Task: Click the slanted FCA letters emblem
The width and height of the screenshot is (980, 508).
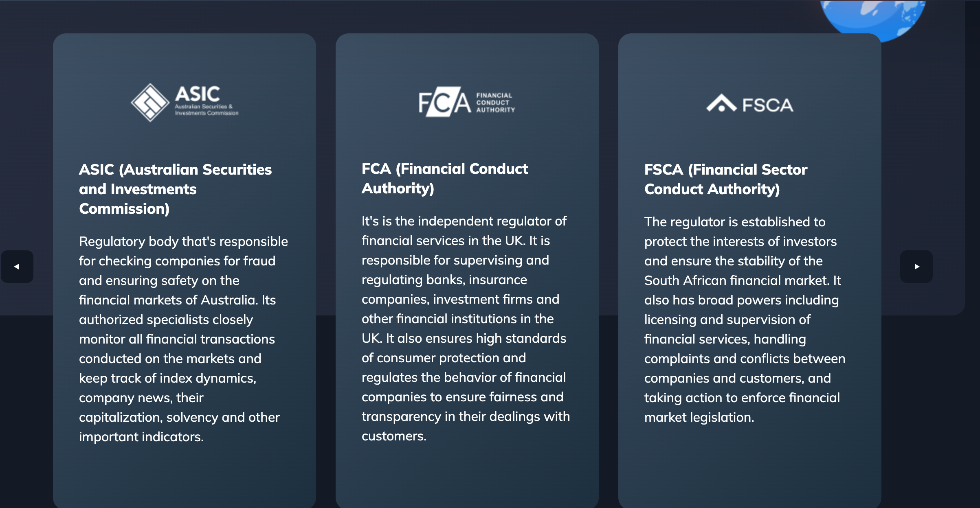Action: coord(445,102)
